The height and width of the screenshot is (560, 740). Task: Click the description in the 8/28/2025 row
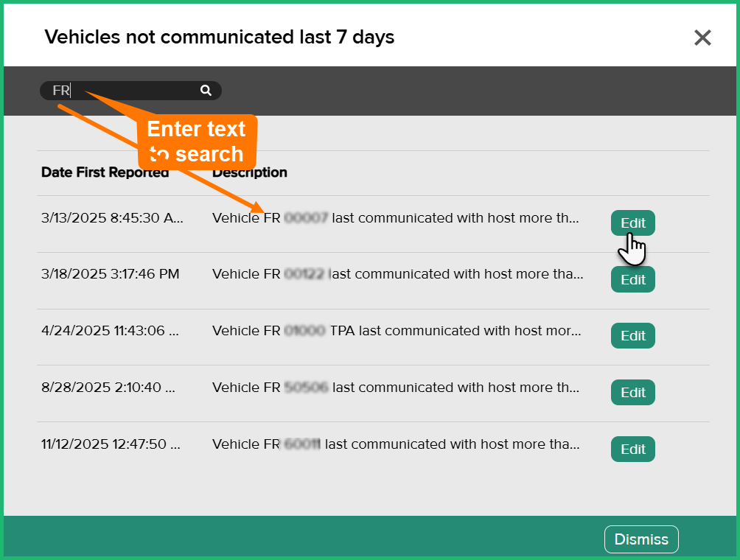(396, 388)
